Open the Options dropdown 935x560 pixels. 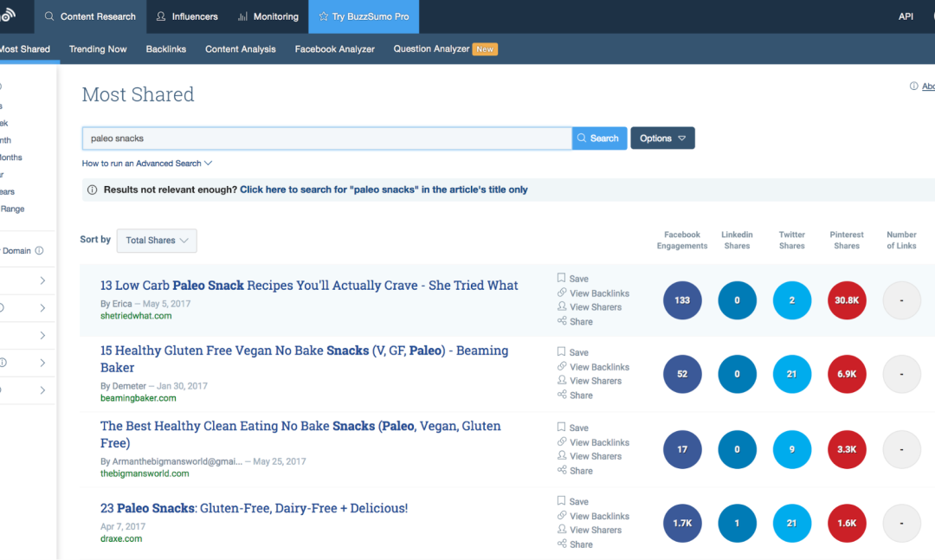click(662, 138)
